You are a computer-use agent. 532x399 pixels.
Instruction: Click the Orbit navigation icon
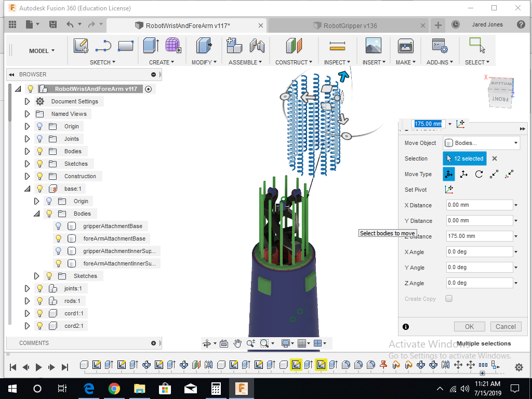(x=207, y=343)
